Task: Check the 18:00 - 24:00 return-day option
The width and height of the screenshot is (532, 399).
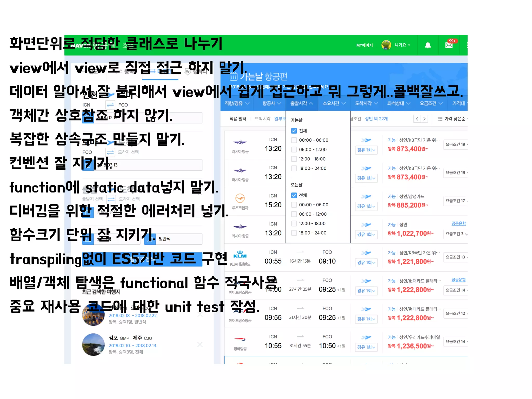Action: click(x=294, y=233)
